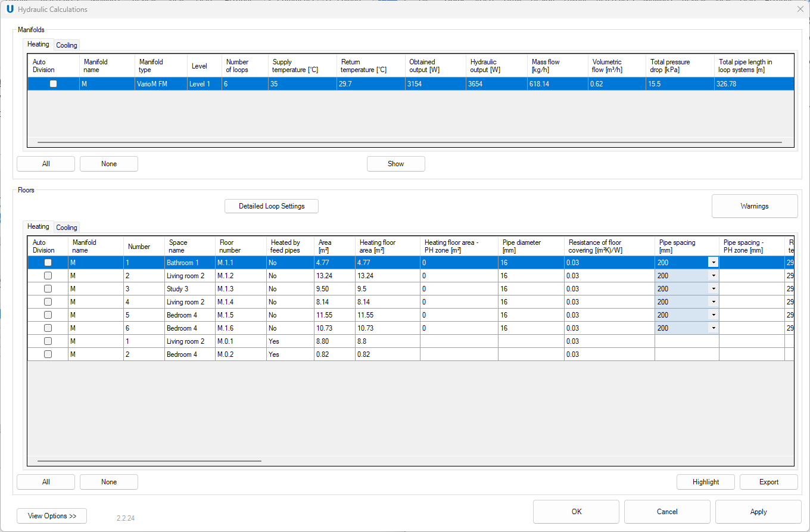Select heating floor area 10.73 cell

point(388,328)
